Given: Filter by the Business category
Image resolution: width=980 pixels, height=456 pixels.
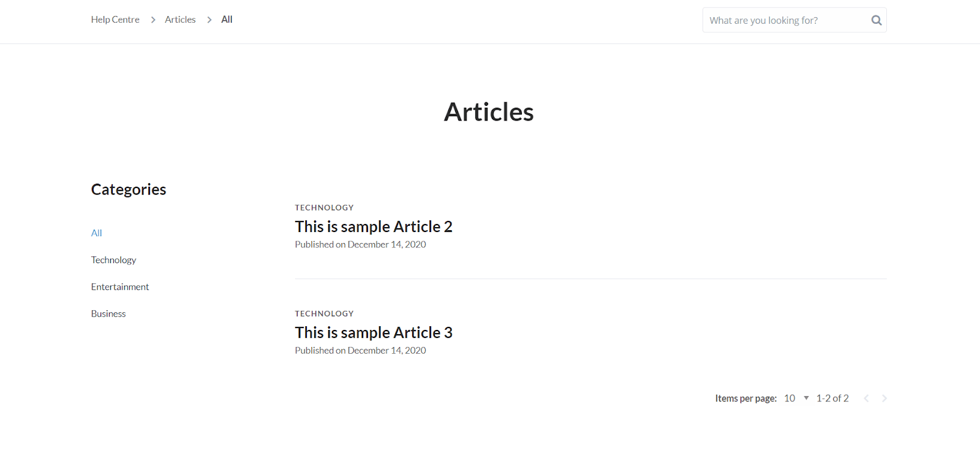Looking at the screenshot, I should (108, 314).
